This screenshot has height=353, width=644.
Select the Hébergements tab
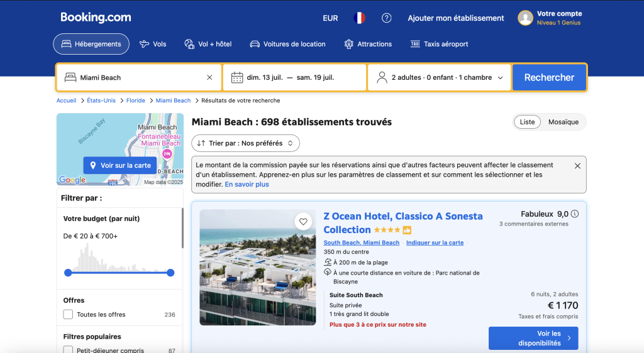(x=91, y=44)
